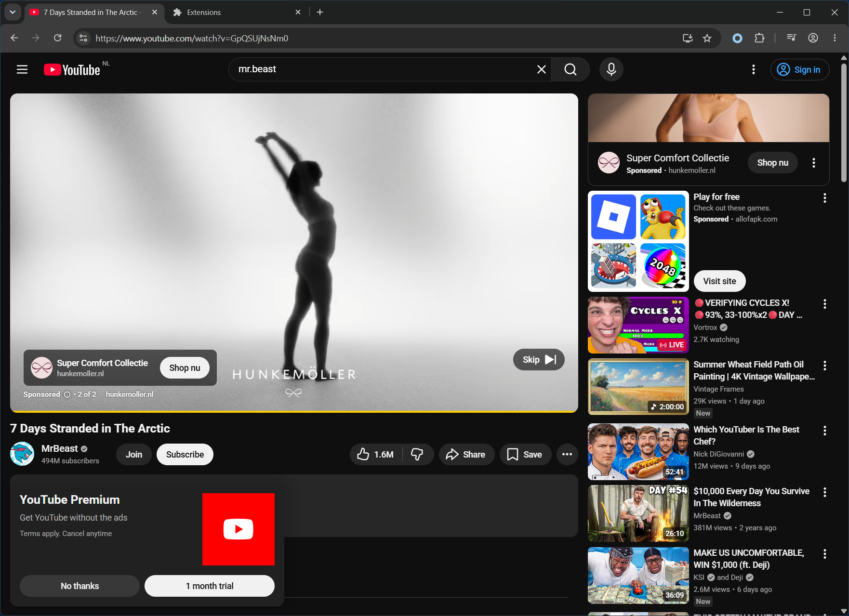Save the video to a playlist
The height and width of the screenshot is (616, 849).
525,455
